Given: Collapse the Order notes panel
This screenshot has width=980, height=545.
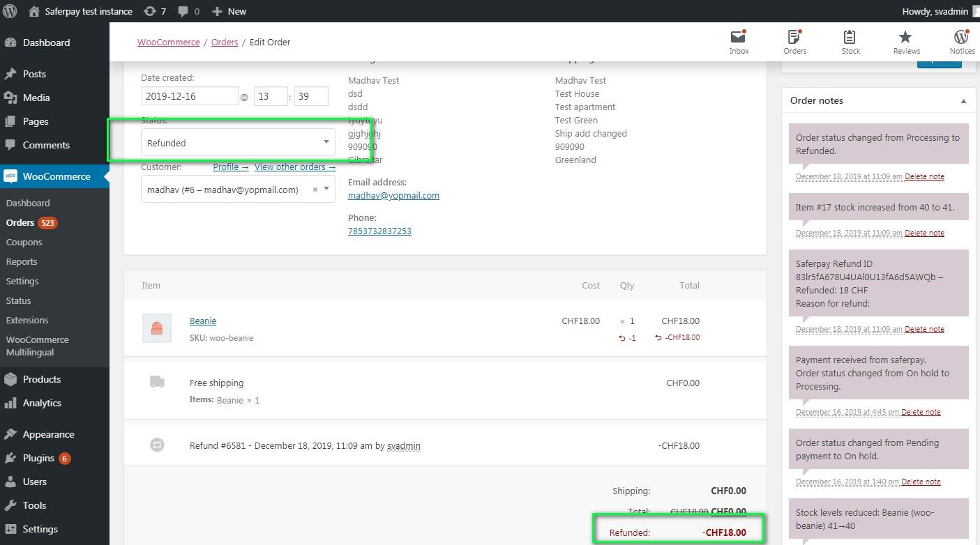Looking at the screenshot, I should tap(963, 101).
